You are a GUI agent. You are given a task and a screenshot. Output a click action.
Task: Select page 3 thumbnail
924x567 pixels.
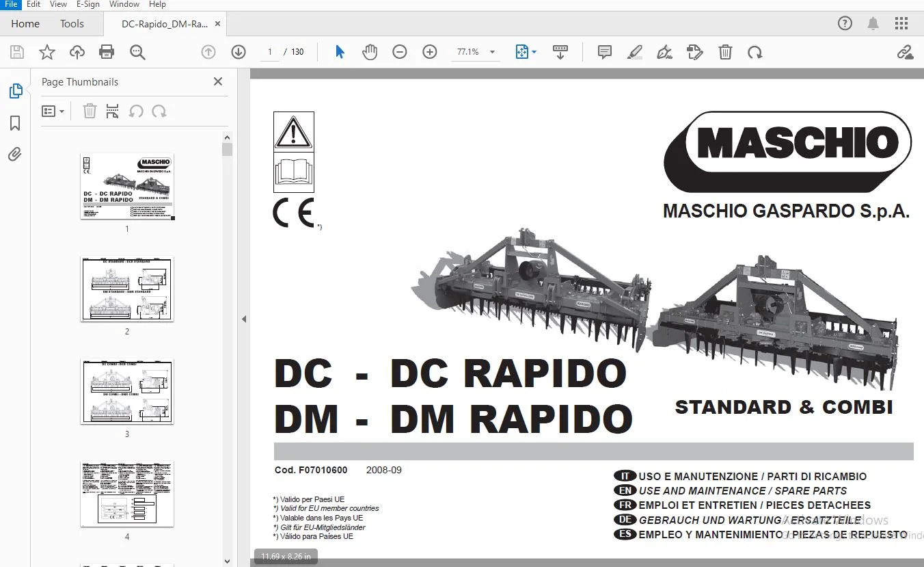click(x=127, y=392)
